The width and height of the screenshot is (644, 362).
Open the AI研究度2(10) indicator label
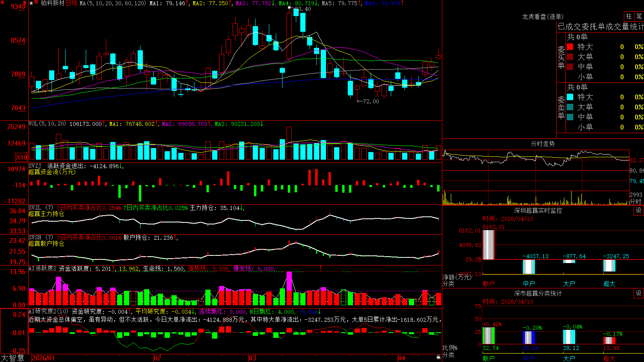48,311
